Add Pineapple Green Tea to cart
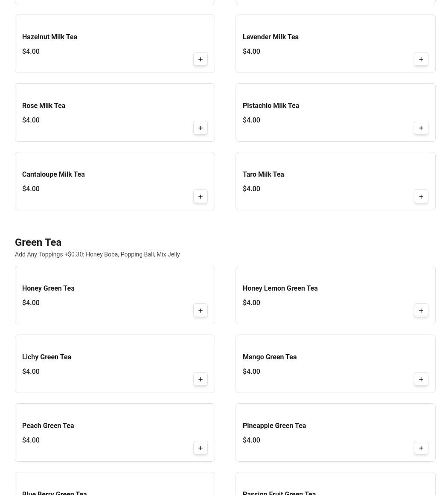448x495 pixels. coord(421,448)
